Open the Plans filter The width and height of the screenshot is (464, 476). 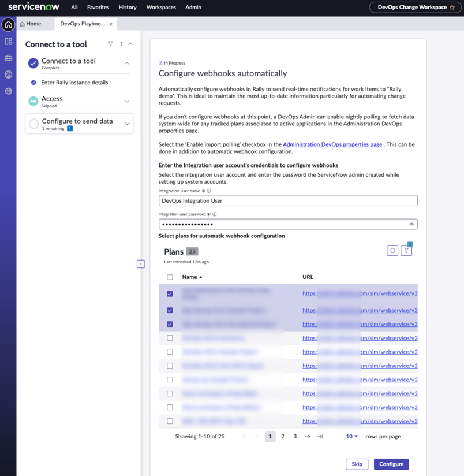[x=406, y=251]
